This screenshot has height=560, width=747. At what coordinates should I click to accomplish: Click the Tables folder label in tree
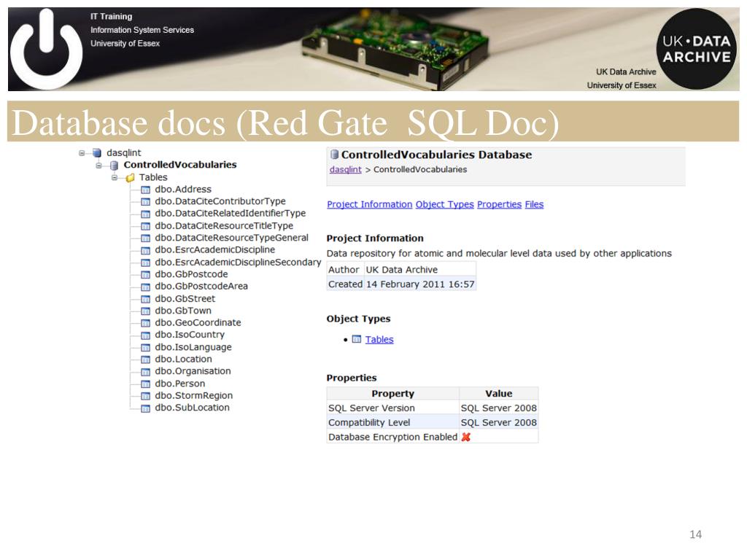(x=153, y=177)
